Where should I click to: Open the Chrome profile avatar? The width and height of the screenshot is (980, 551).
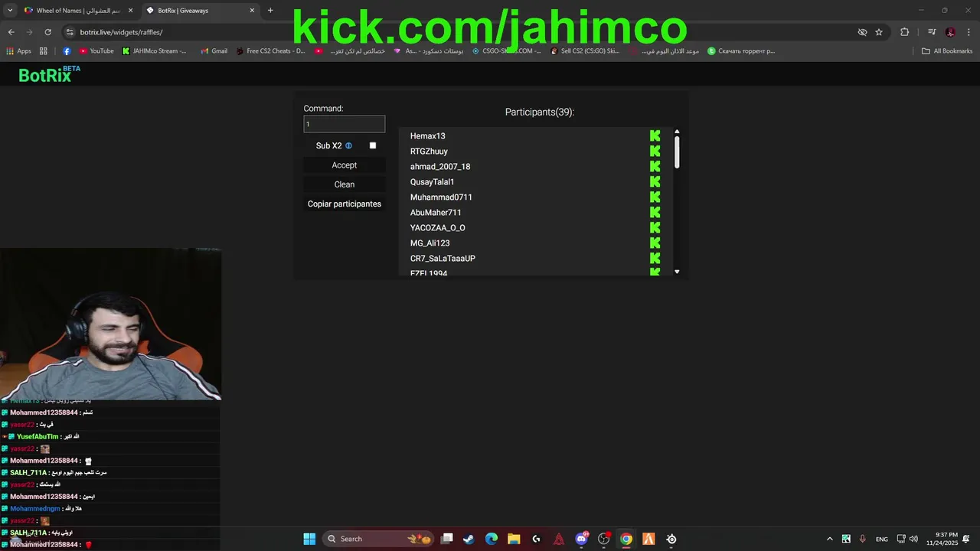point(950,32)
